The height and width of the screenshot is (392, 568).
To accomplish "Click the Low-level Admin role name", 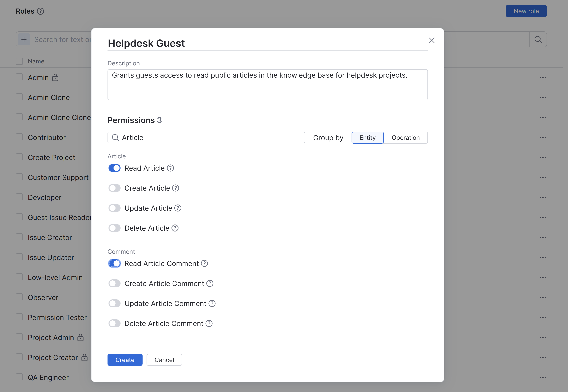I will click(x=55, y=278).
